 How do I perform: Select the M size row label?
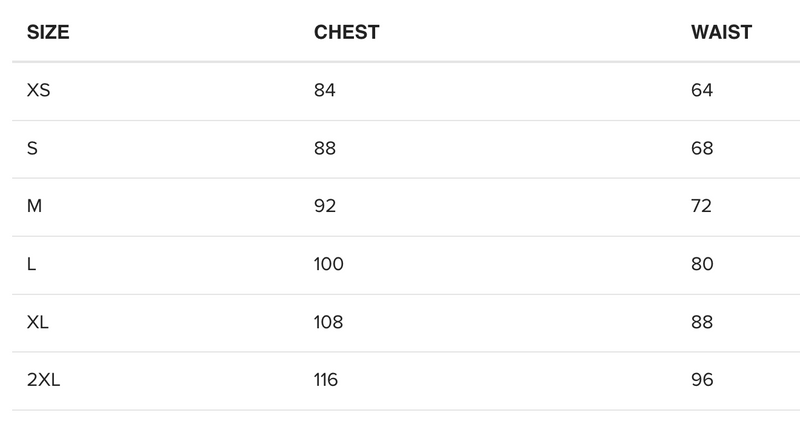(34, 207)
